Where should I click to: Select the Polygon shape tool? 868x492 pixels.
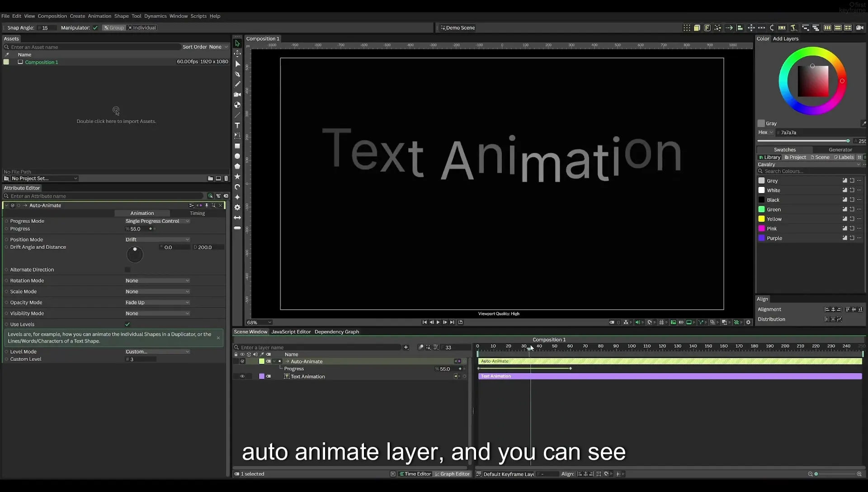(237, 166)
